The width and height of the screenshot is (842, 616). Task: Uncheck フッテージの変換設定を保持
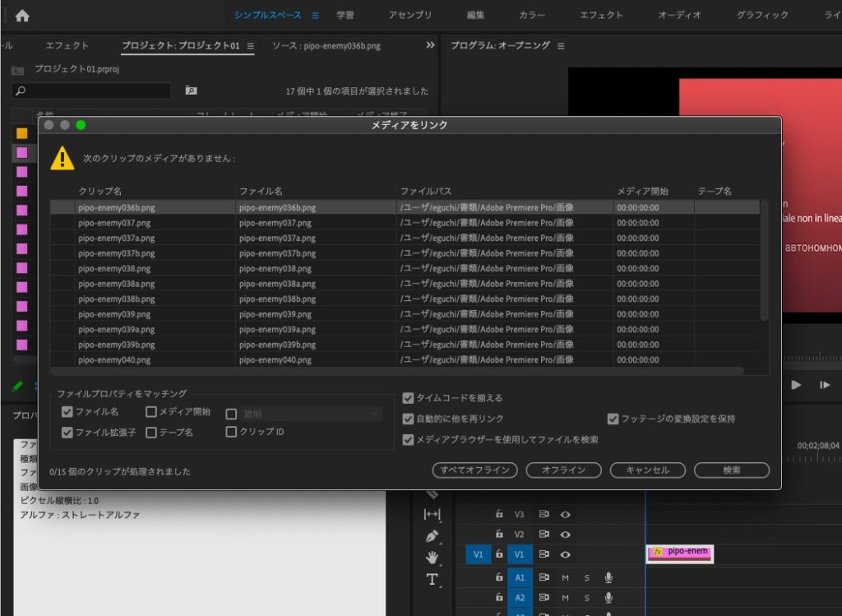(x=613, y=419)
